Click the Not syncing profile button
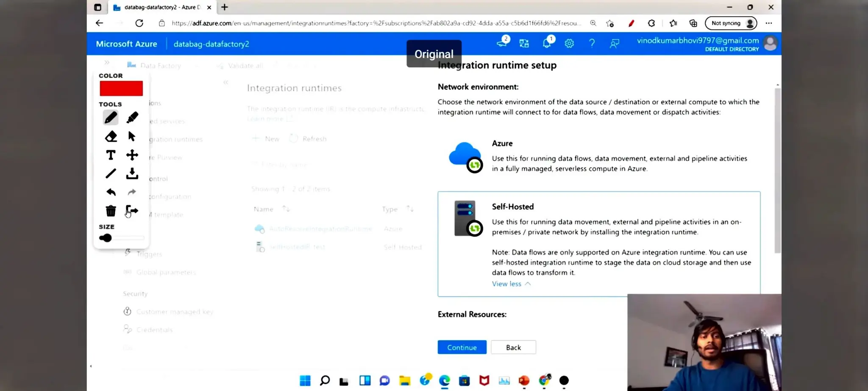Viewport: 868px width, 391px height. [731, 23]
